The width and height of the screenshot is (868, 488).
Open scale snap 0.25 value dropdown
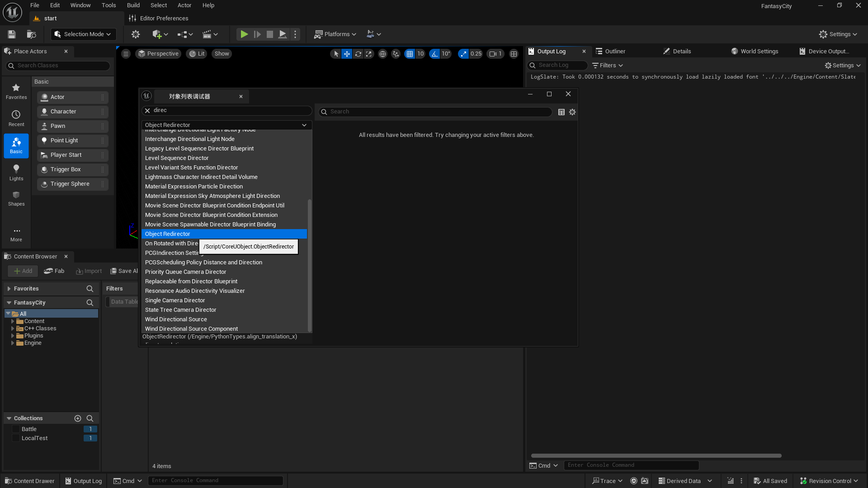click(x=476, y=54)
